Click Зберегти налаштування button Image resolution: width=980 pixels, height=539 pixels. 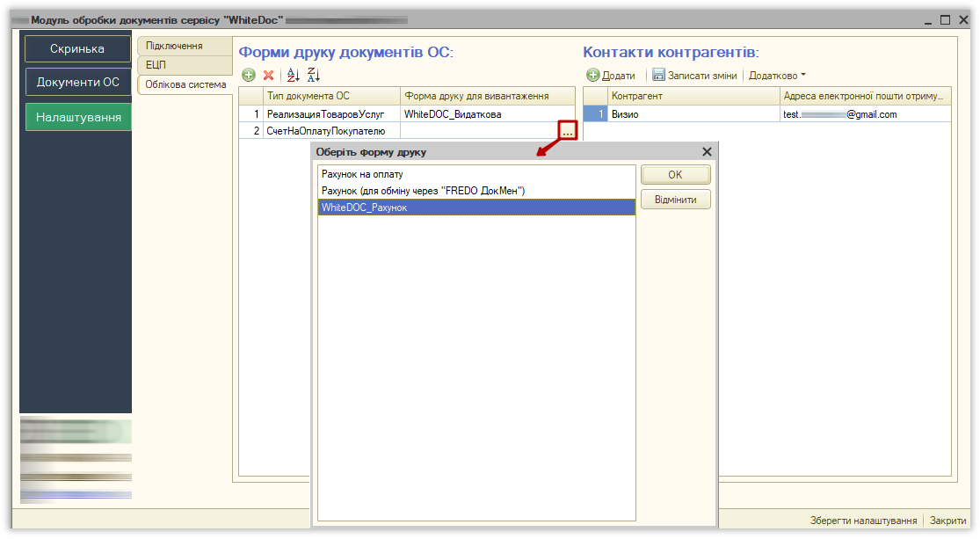pyautogui.click(x=863, y=521)
